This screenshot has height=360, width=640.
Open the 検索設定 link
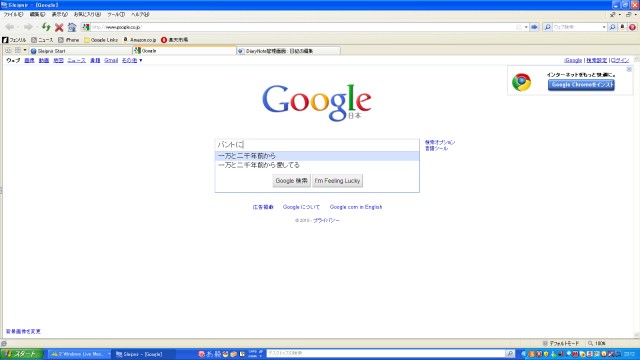597,60
